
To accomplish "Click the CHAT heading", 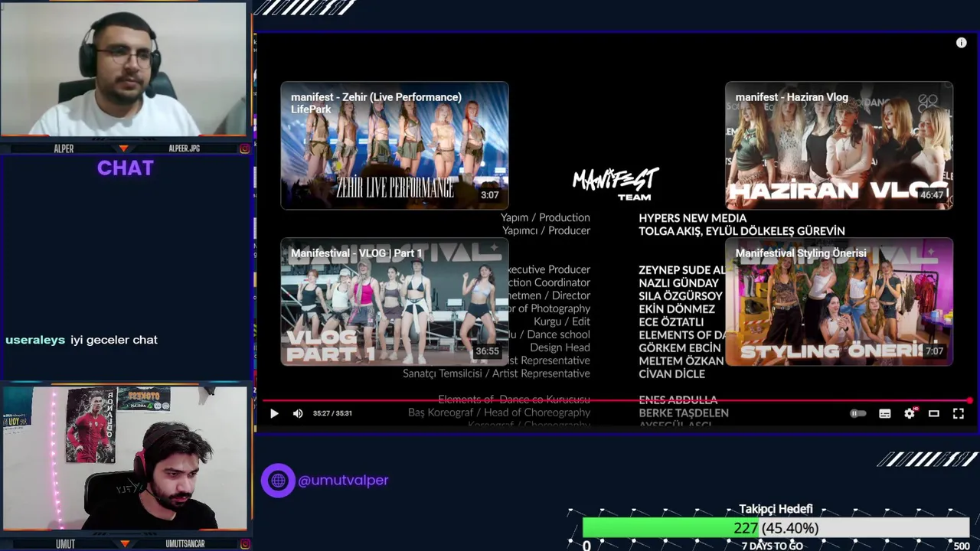I will [126, 168].
